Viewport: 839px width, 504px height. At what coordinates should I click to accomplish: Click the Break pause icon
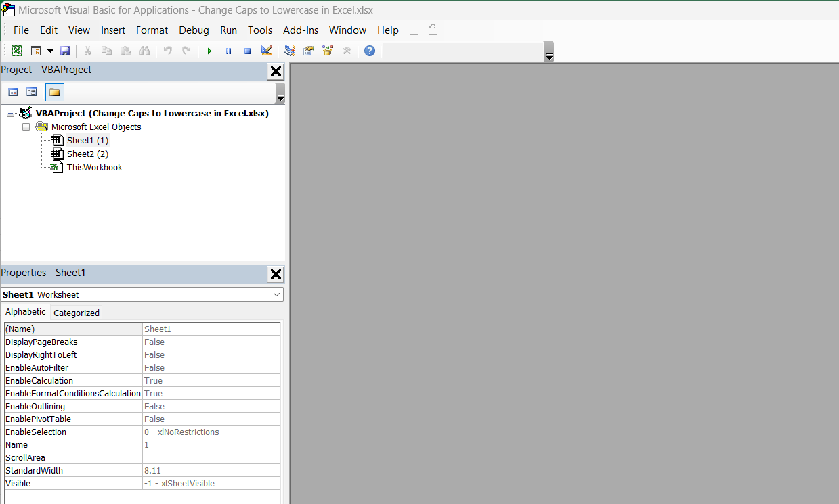point(228,51)
